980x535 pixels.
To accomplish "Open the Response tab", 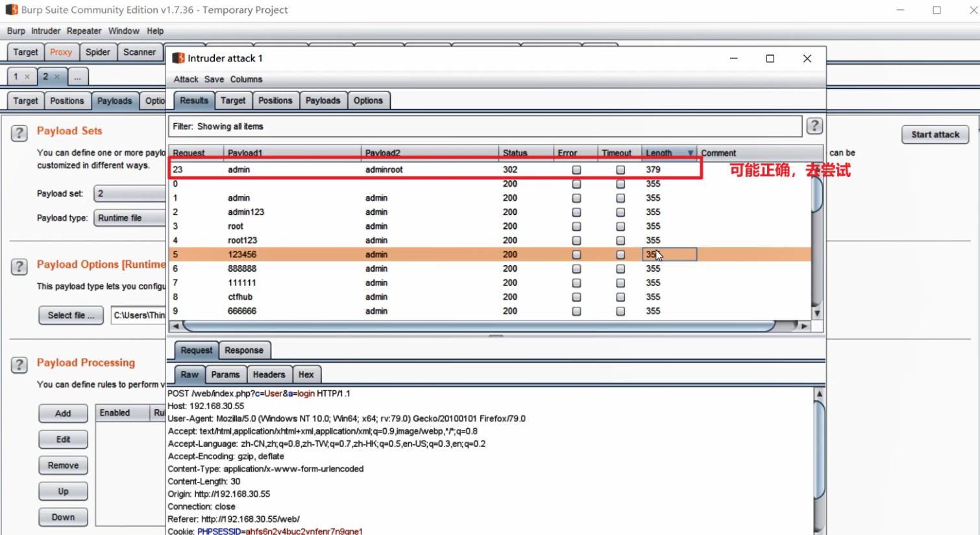I will click(x=244, y=350).
